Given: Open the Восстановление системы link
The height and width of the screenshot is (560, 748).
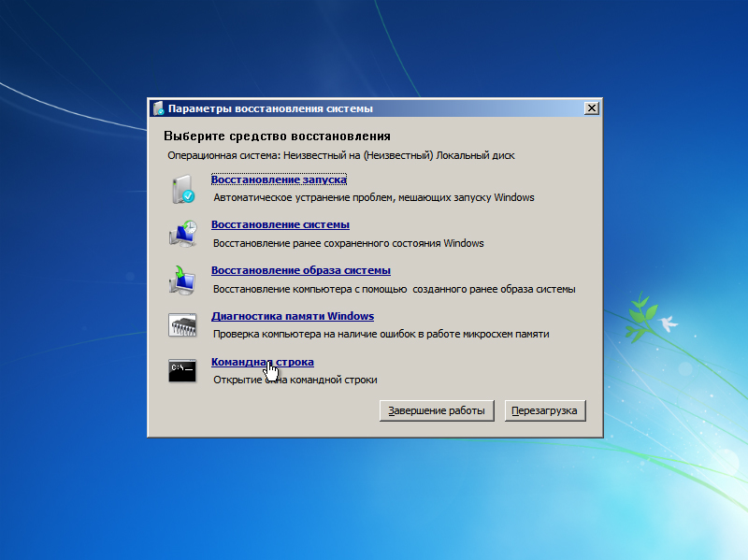Looking at the screenshot, I should point(280,224).
